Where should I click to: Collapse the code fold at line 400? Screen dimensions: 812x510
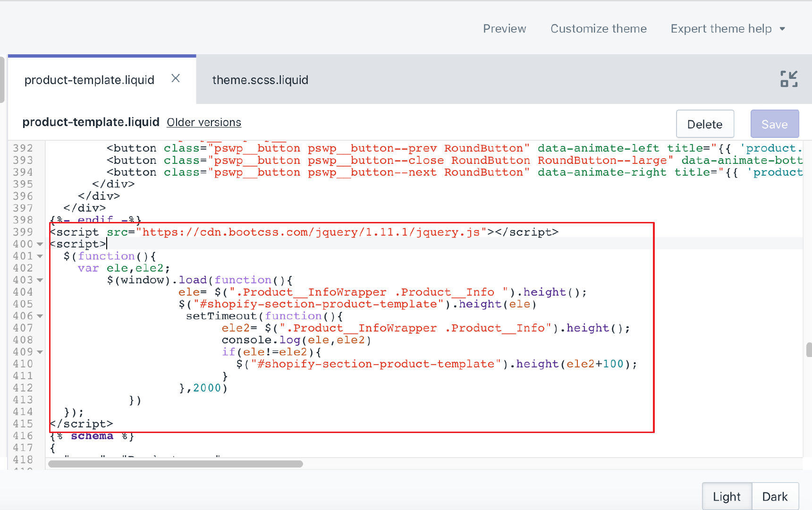tap(40, 244)
